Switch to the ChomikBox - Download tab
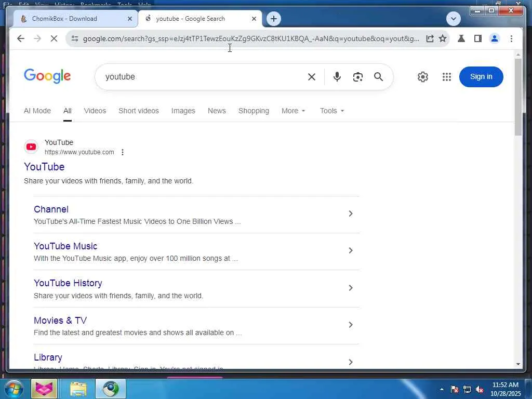The image size is (532, 399). pos(75,19)
